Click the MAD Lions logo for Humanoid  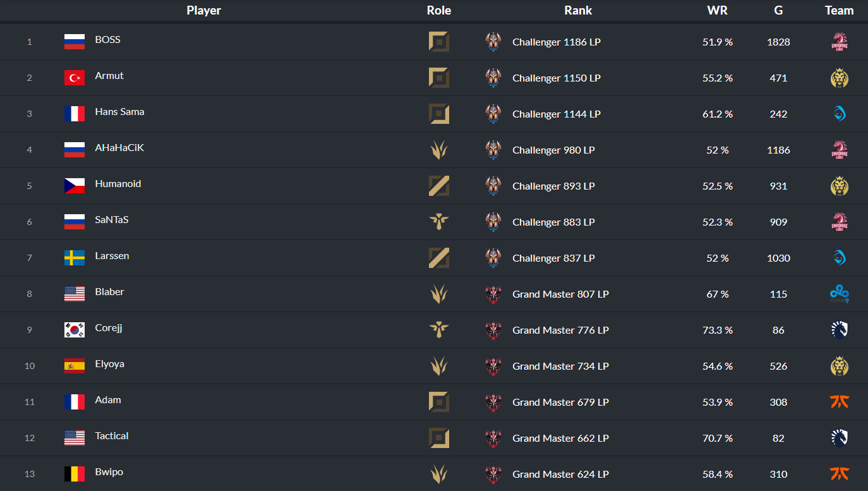click(x=839, y=186)
